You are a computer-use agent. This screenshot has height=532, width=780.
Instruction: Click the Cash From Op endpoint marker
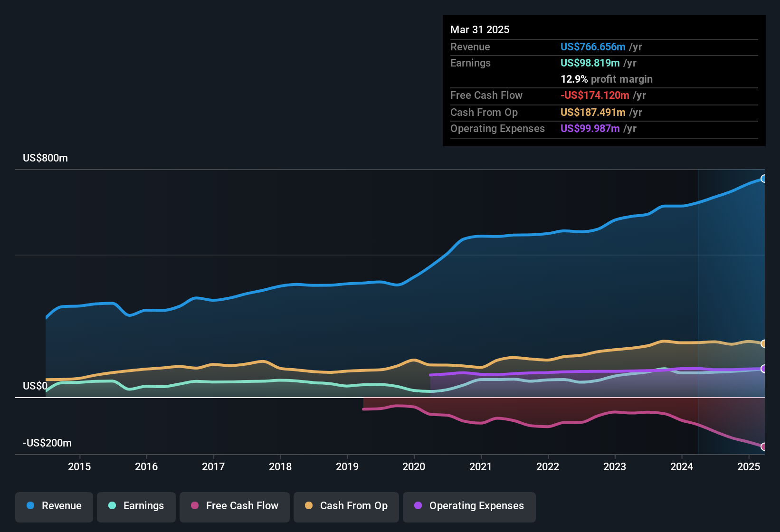[763, 343]
